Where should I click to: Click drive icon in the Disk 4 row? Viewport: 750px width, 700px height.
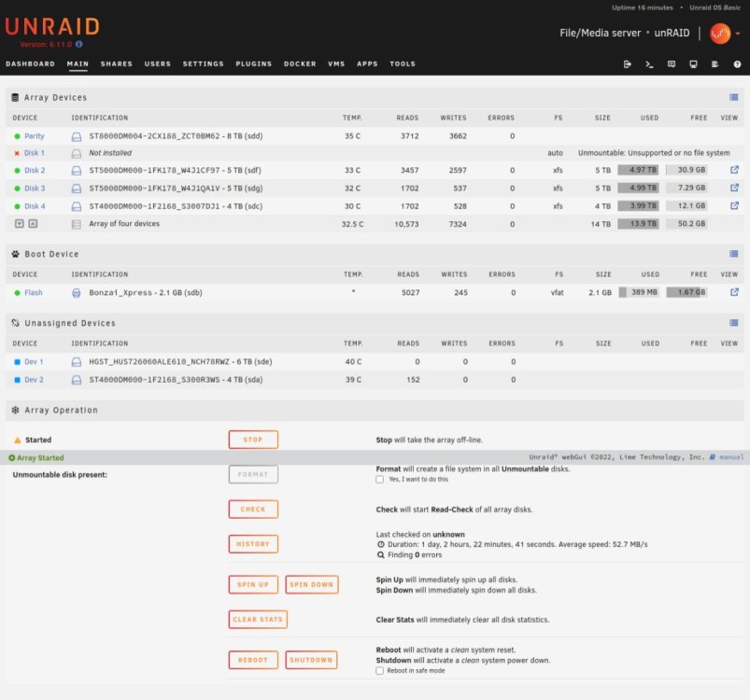76,206
